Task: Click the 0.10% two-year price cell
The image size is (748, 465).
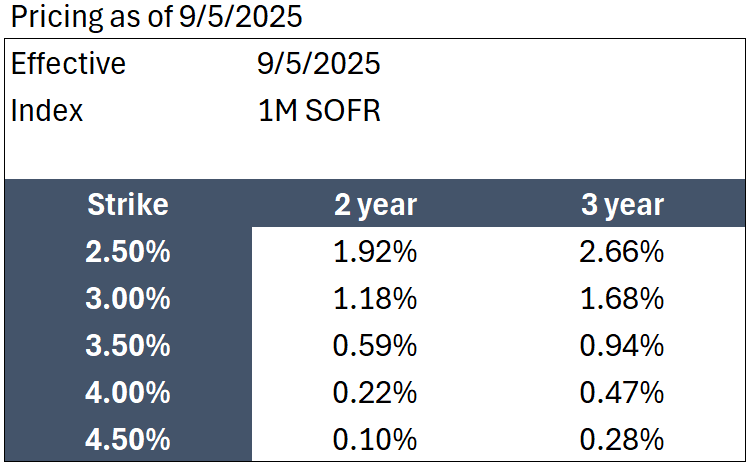Action: (x=375, y=439)
